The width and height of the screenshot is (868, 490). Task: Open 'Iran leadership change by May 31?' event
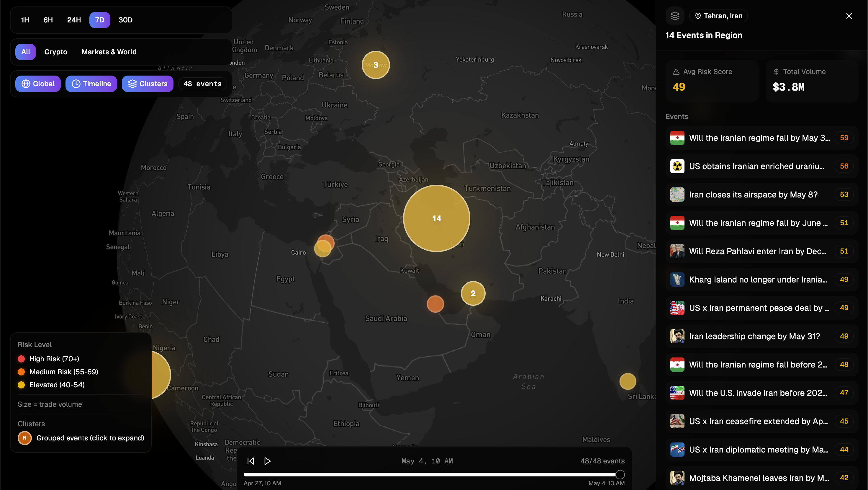pos(762,336)
